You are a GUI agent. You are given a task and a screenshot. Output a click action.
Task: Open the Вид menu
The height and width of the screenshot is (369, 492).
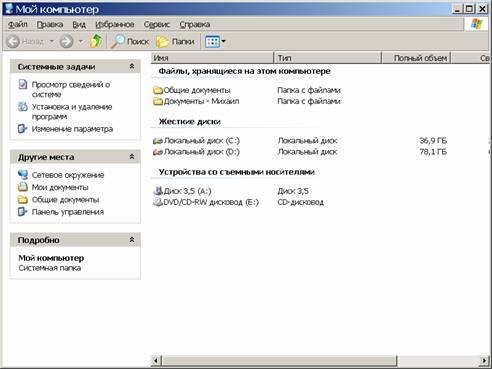tap(79, 25)
